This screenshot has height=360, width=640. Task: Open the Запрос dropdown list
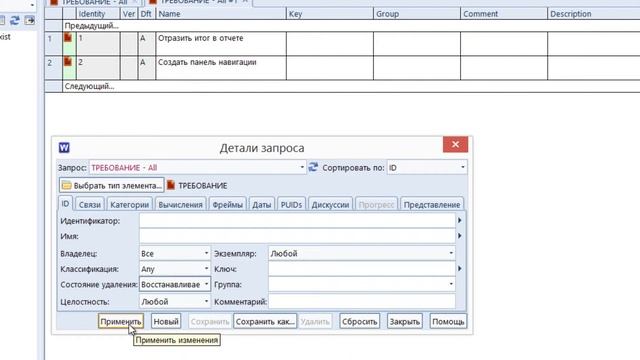(302, 167)
